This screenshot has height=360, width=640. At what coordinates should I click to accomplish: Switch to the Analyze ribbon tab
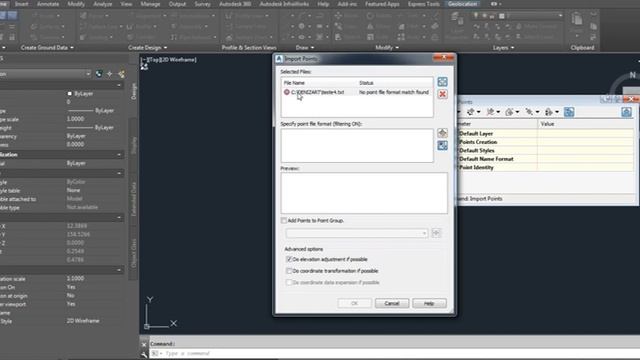click(x=102, y=4)
